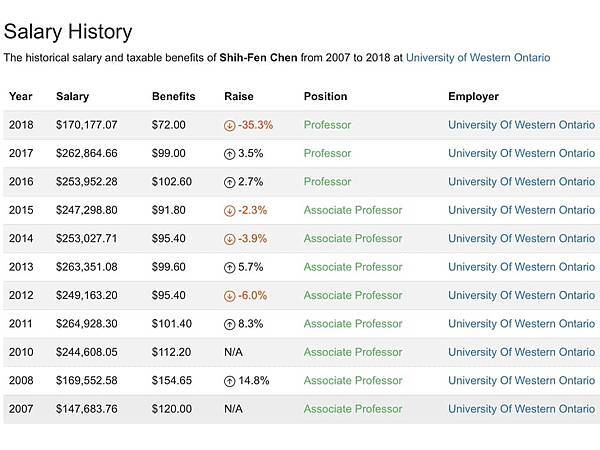Open University of Western Ontario link in description
The image size is (600, 450).
[x=477, y=58]
